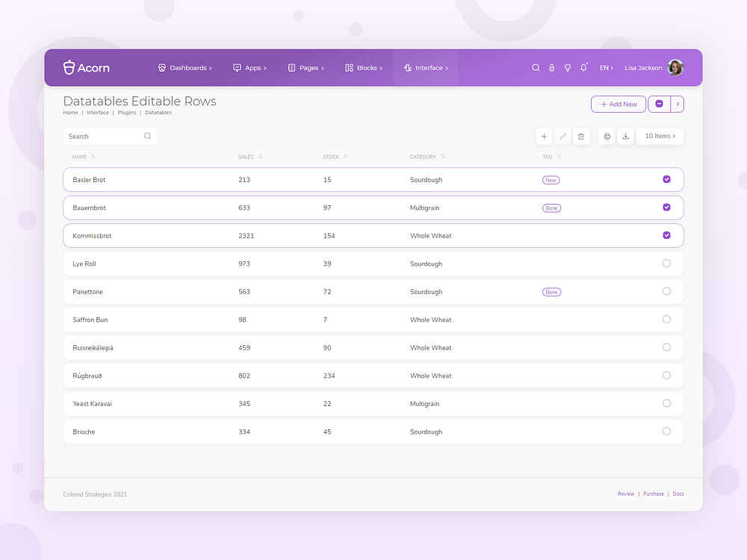Open the search icon in the navbar
Screen dimensions: 747x560
(x=536, y=67)
